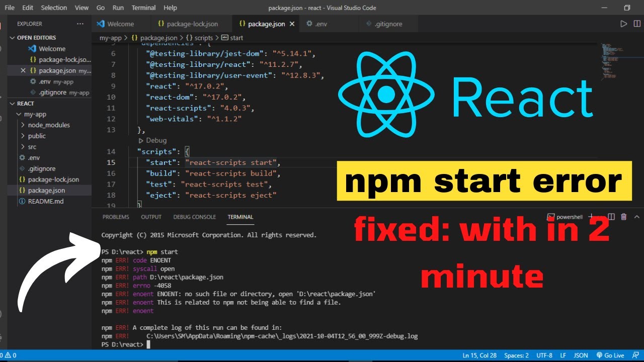Image resolution: width=644 pixels, height=362 pixels.
Task: Open the Edit menu
Action: point(28,8)
